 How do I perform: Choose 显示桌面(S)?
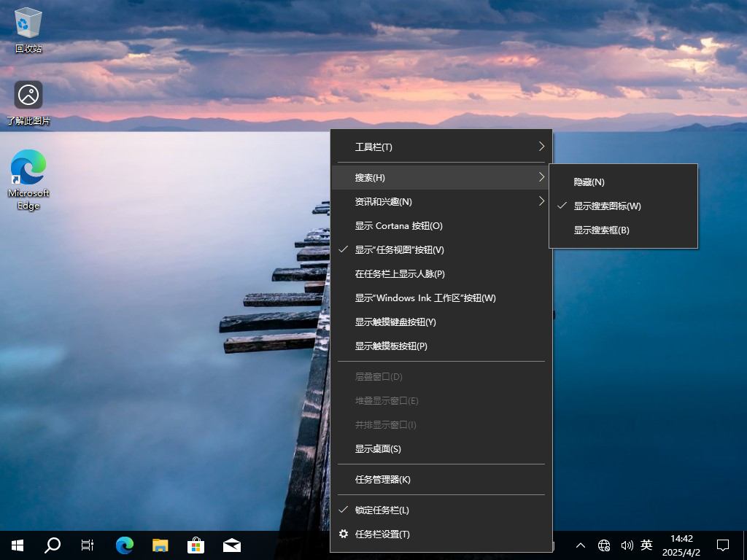(x=441, y=448)
